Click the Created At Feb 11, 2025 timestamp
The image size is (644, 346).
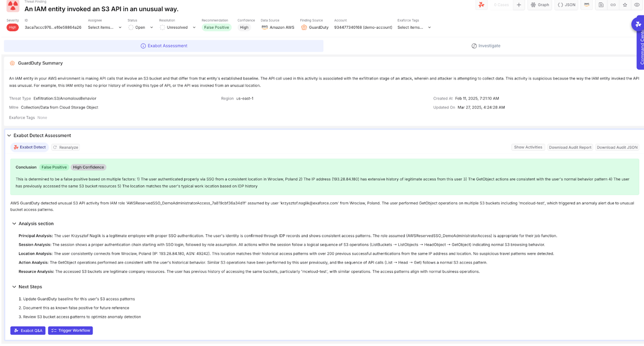tap(477, 99)
